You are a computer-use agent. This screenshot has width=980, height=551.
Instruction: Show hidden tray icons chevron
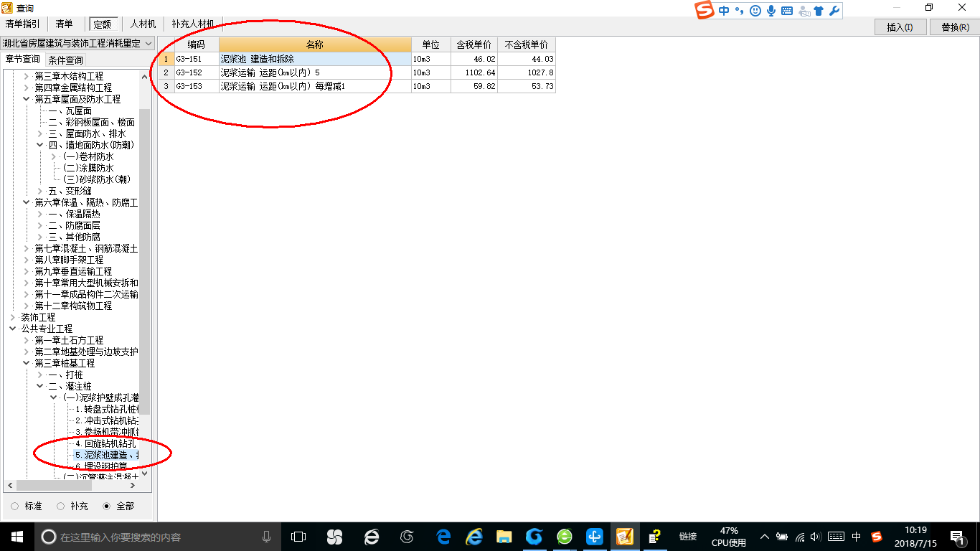765,537
